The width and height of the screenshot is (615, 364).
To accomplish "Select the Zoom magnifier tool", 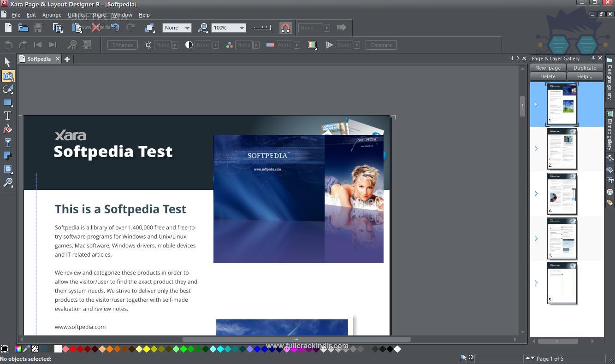I will (8, 182).
